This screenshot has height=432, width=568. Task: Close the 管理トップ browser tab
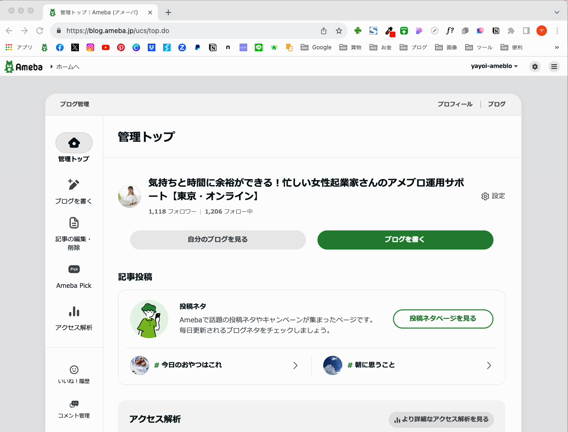point(150,12)
